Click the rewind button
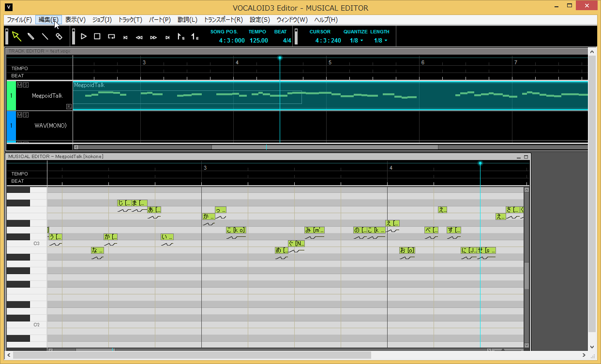601x364 pixels. click(x=139, y=37)
